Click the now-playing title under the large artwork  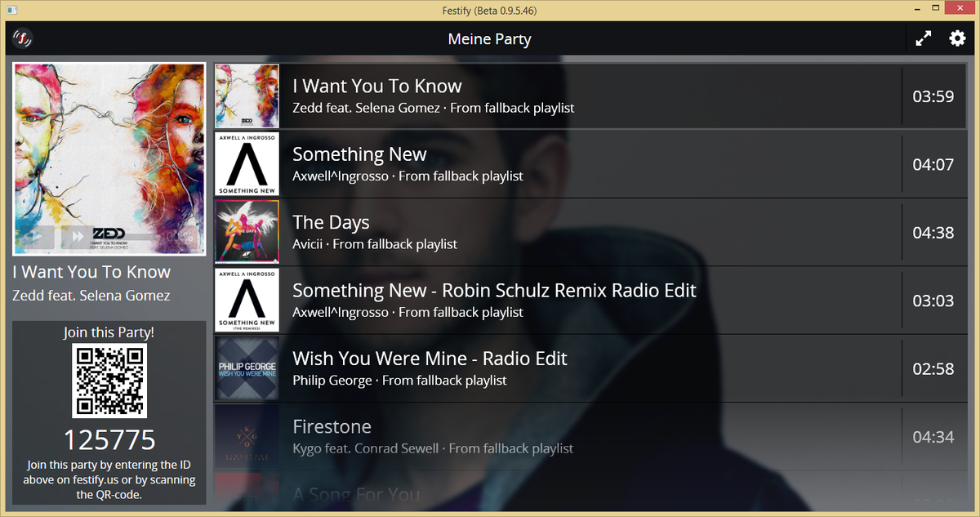91,272
